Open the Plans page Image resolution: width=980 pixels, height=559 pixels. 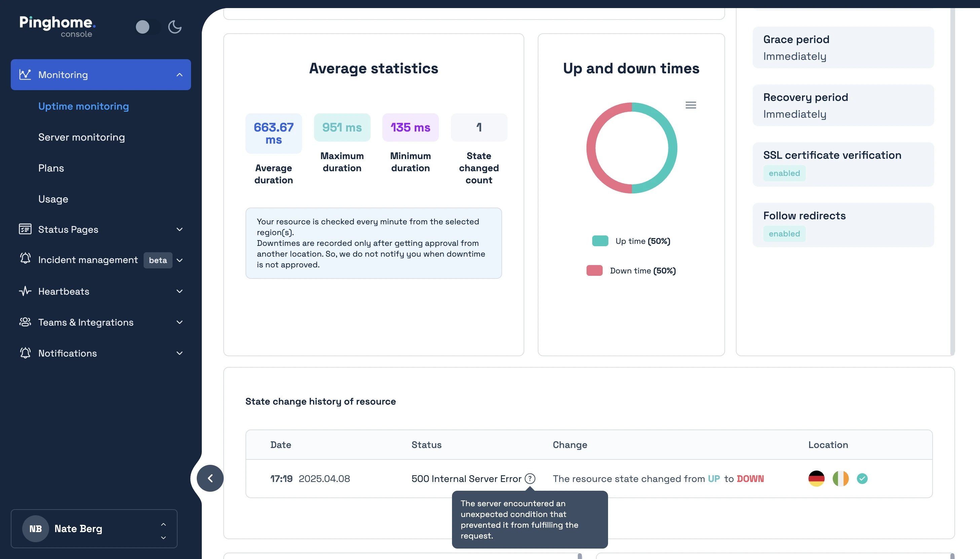51,168
